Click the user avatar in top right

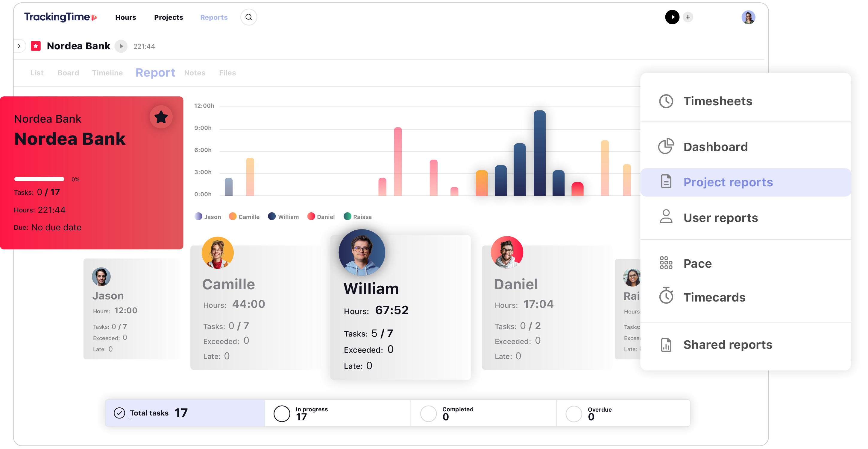(x=749, y=17)
